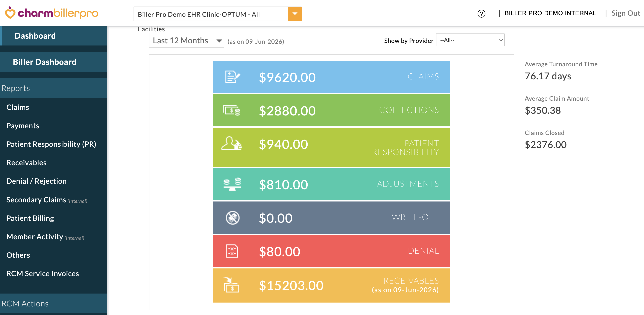Viewport: 644px width, 315px height.
Task: Open the Receivables report
Action: pyautogui.click(x=26, y=163)
